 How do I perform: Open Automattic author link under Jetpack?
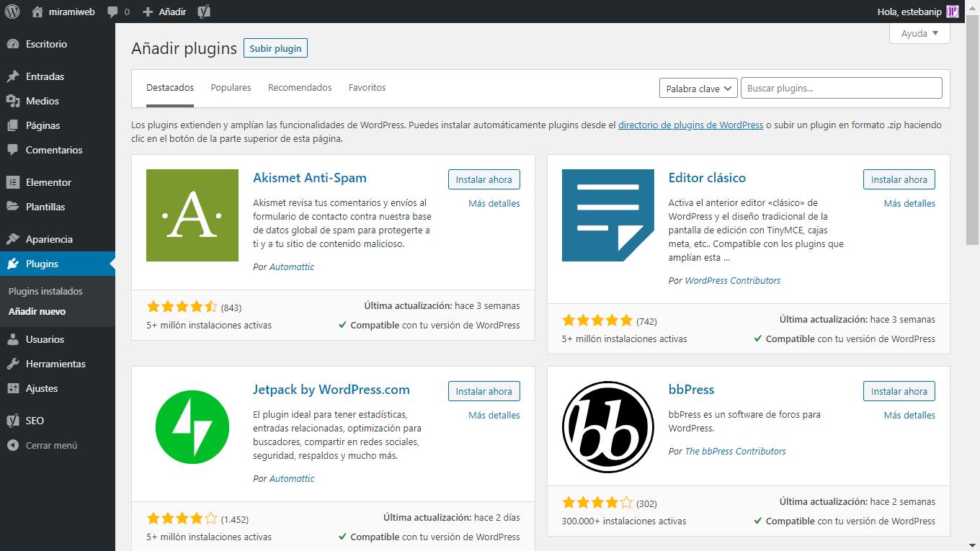tap(292, 478)
